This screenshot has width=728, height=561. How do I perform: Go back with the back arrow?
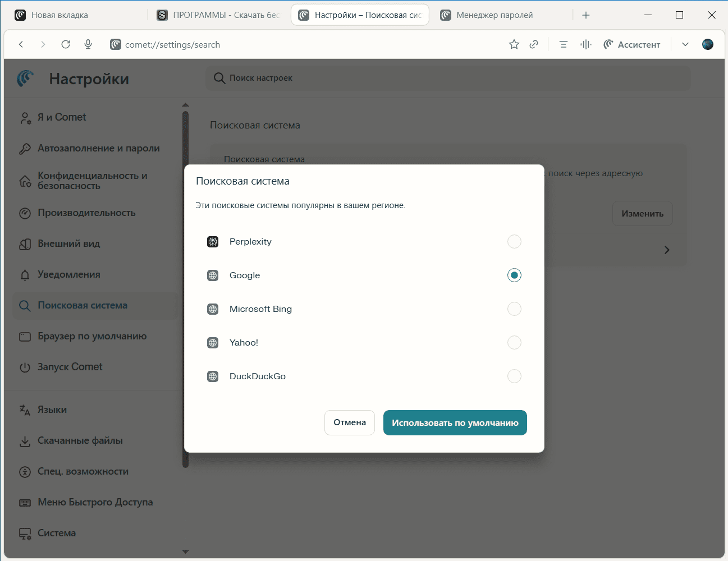(21, 44)
